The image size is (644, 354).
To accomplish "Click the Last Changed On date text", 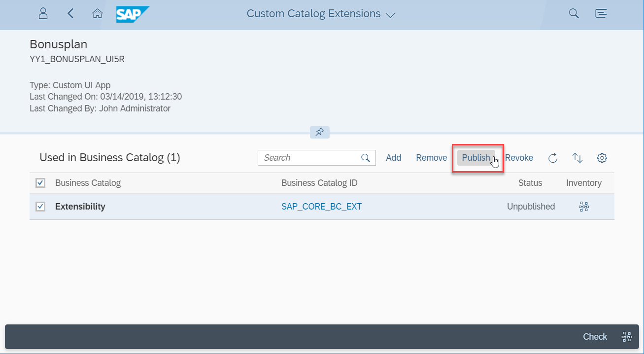I will click(x=105, y=97).
